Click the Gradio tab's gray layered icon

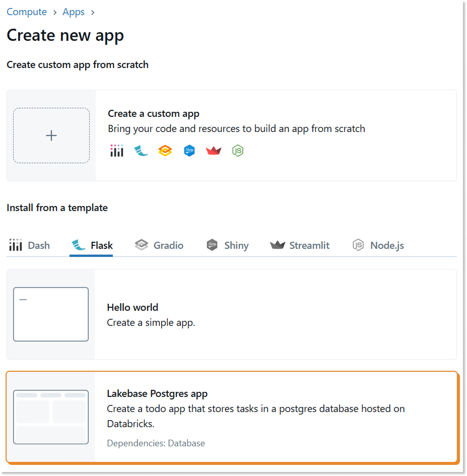(x=142, y=245)
